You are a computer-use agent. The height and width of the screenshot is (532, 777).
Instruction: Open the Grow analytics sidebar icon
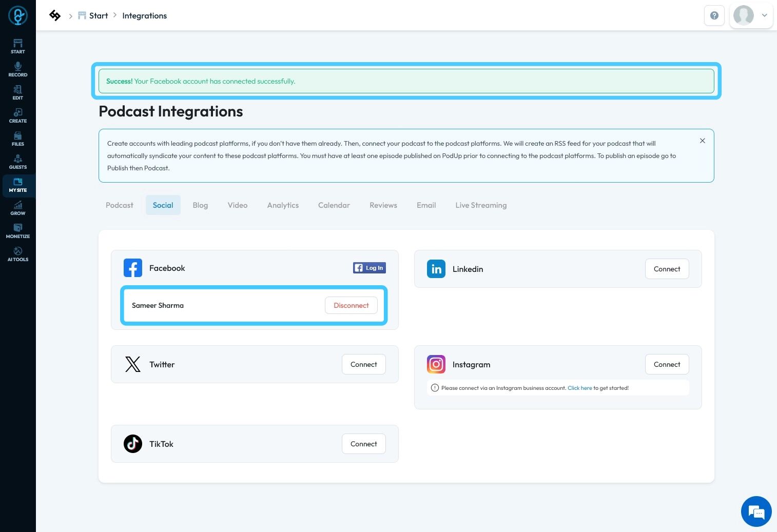pos(18,208)
